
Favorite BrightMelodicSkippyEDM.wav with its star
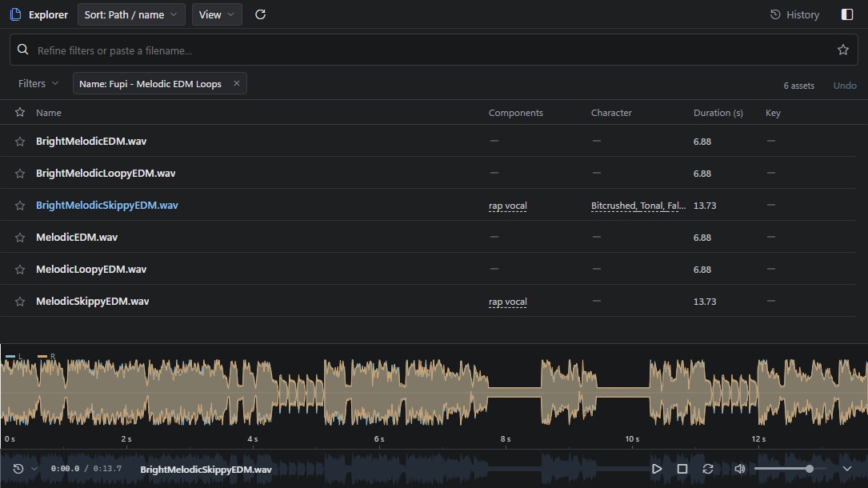[20, 206]
